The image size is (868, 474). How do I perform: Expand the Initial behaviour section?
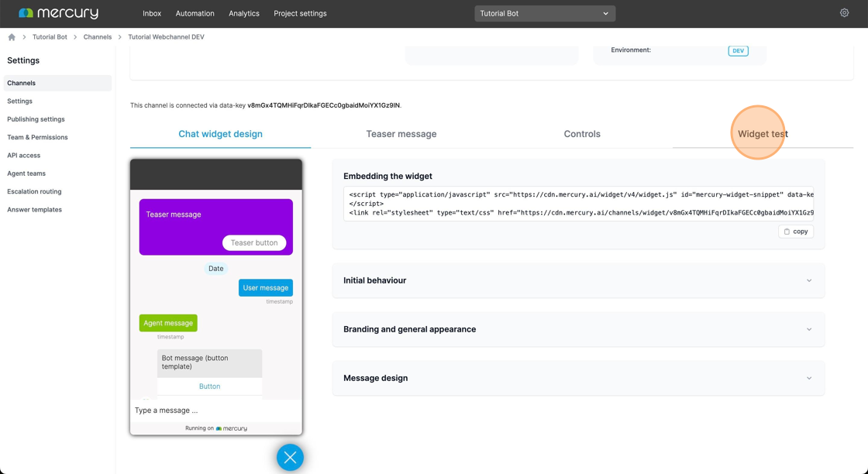tap(578, 280)
